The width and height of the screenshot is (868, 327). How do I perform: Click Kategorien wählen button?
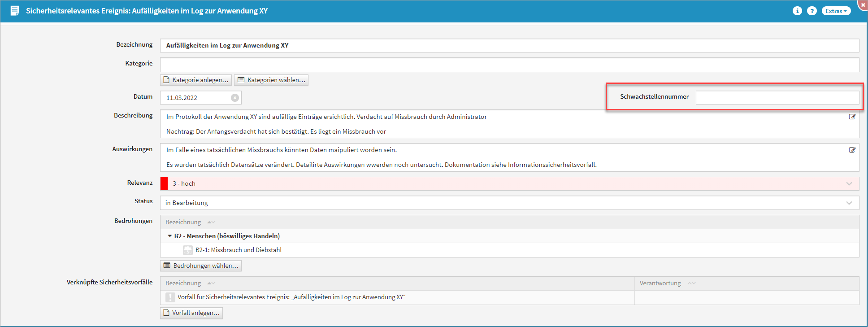pos(271,80)
